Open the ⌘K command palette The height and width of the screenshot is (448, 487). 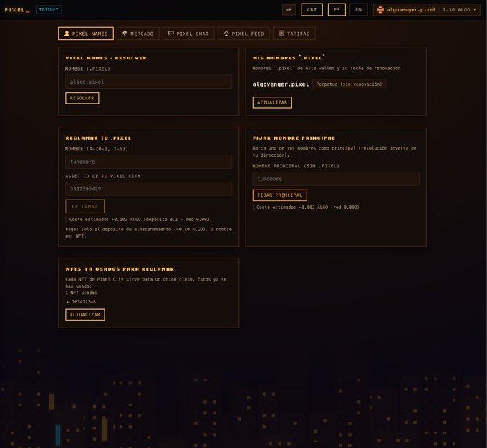[289, 9]
